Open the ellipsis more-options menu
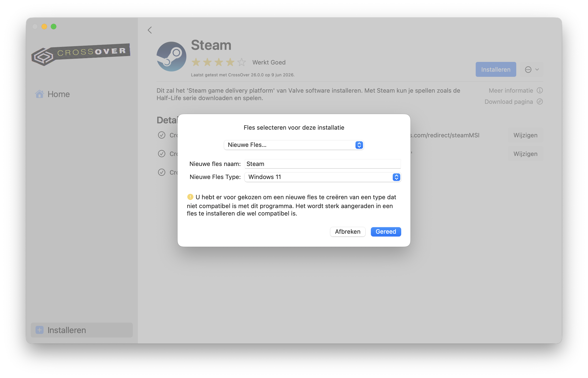Screen dimensions: 588x378 tap(532, 69)
